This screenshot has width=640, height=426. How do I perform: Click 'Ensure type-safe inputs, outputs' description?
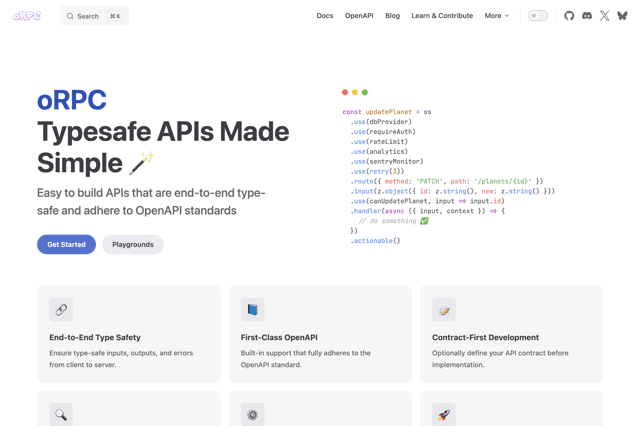coord(121,359)
